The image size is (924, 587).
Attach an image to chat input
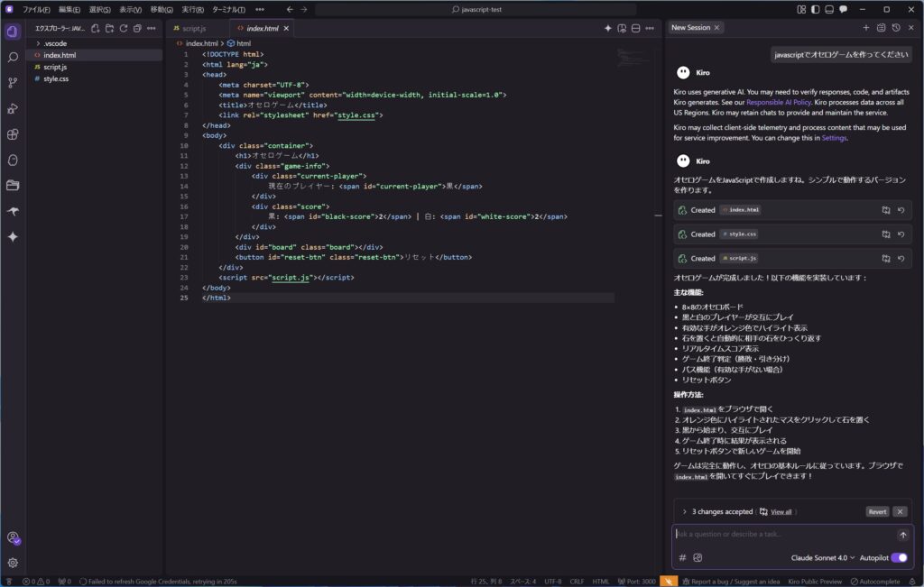click(x=698, y=557)
